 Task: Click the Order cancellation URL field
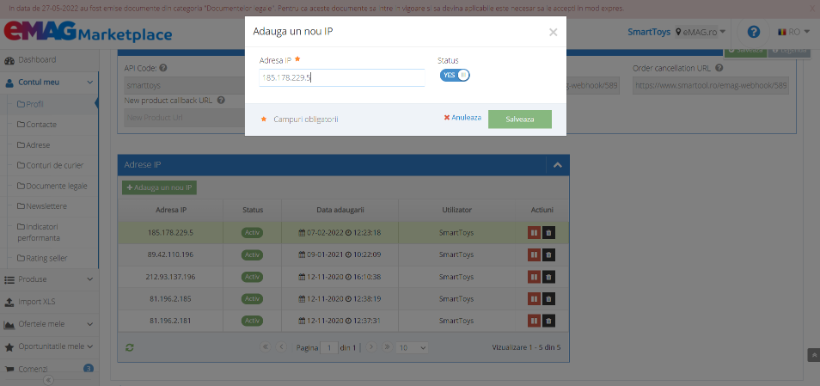pyautogui.click(x=711, y=85)
